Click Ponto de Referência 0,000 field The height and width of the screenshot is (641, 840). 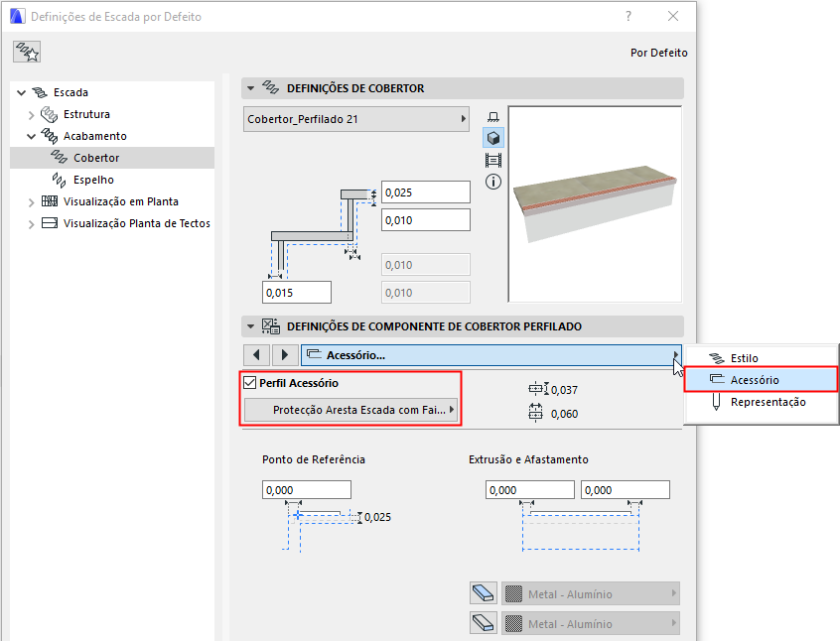point(307,490)
